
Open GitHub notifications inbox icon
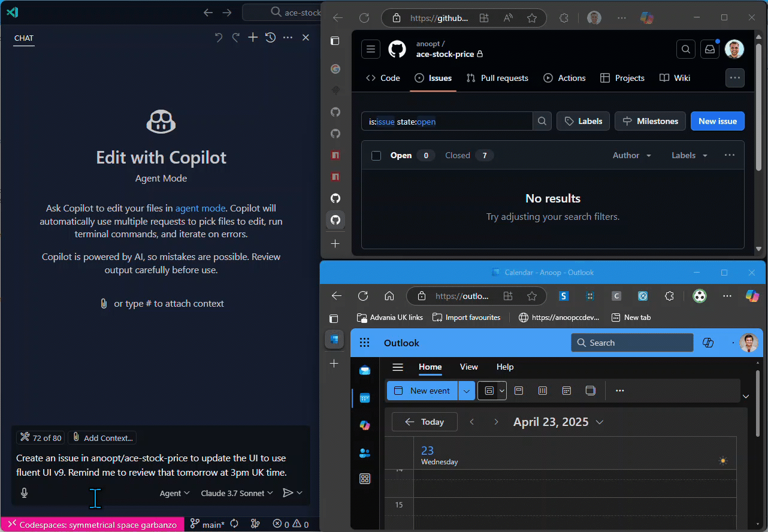710,49
